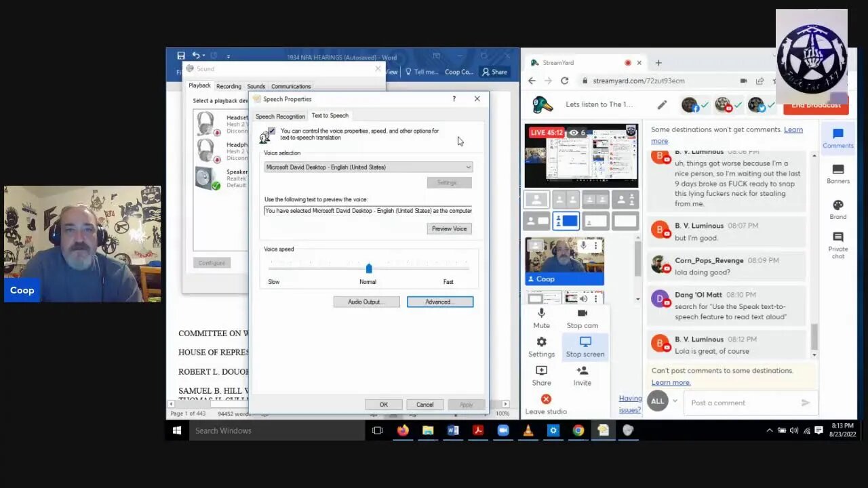
Task: Open the Advanced speech options
Action: pyautogui.click(x=440, y=302)
